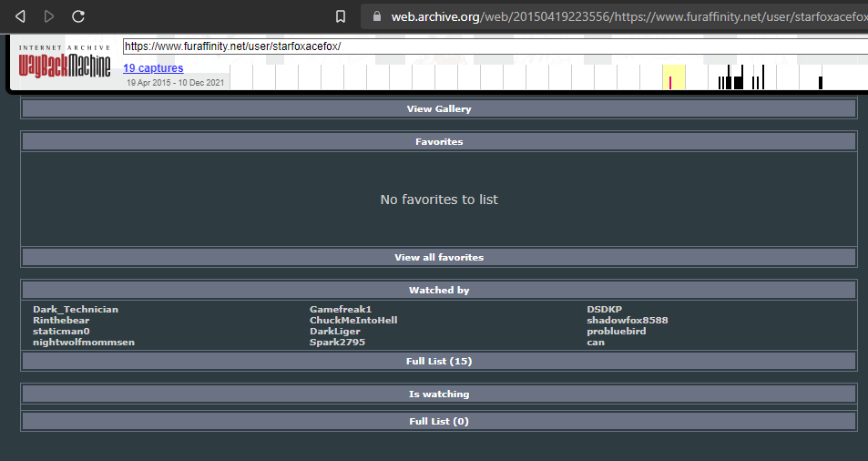868x461 pixels.
Task: Open watcher nightwolfmommsen's profile
Action: point(84,343)
